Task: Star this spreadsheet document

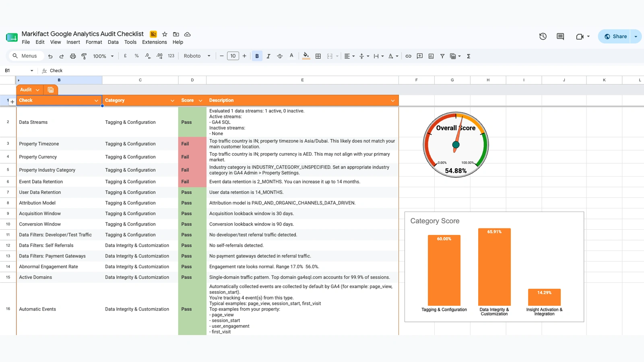Action: point(165,34)
